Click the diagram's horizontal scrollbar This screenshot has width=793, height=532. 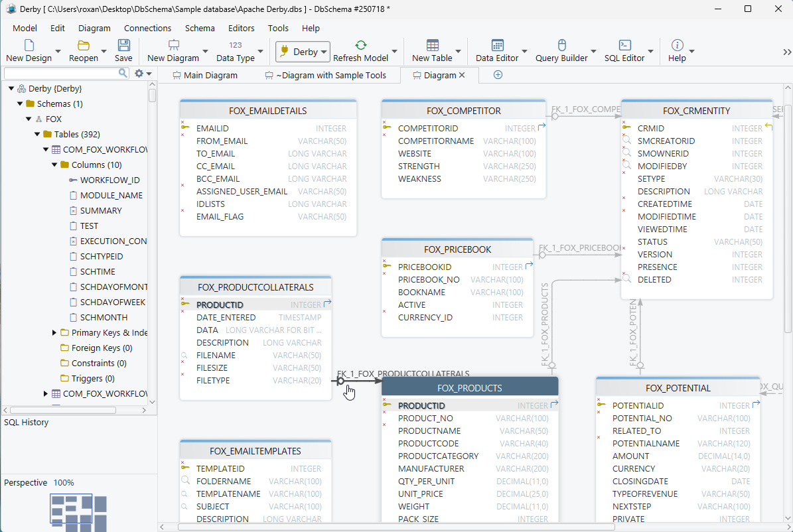point(396,527)
